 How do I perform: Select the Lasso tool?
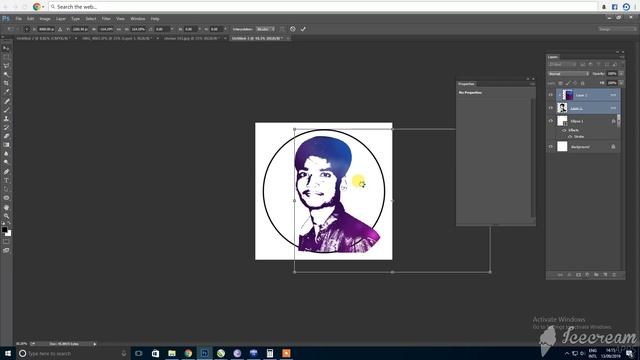[6, 66]
